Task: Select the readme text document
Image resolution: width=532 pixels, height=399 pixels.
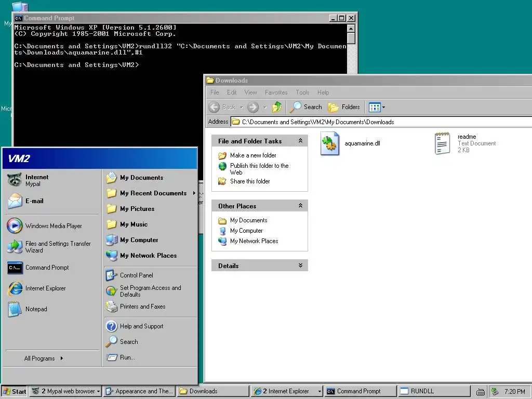Action: point(465,143)
